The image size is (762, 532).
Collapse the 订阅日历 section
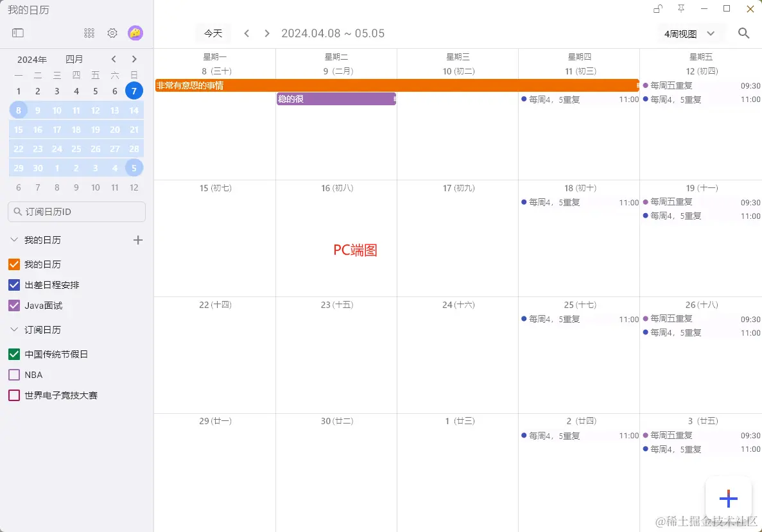click(x=14, y=329)
